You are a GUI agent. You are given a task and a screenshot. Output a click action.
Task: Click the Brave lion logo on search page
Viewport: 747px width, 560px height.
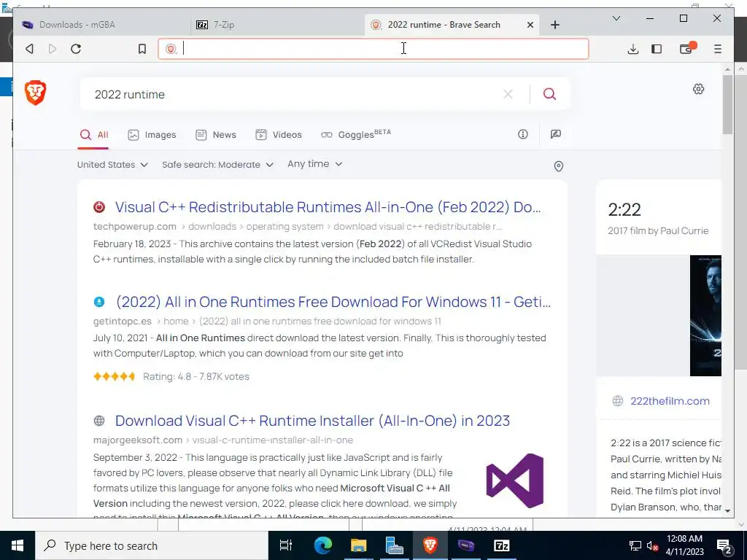point(35,93)
